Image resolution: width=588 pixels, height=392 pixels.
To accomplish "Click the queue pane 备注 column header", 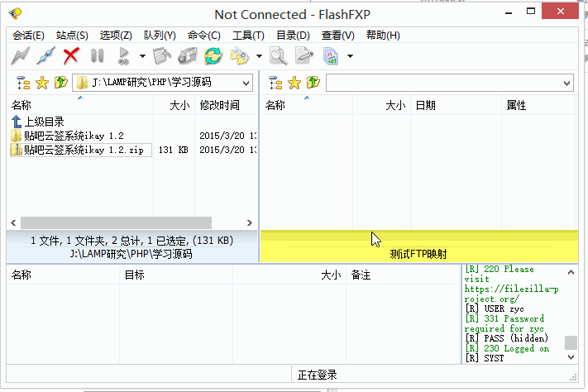I will pos(403,275).
